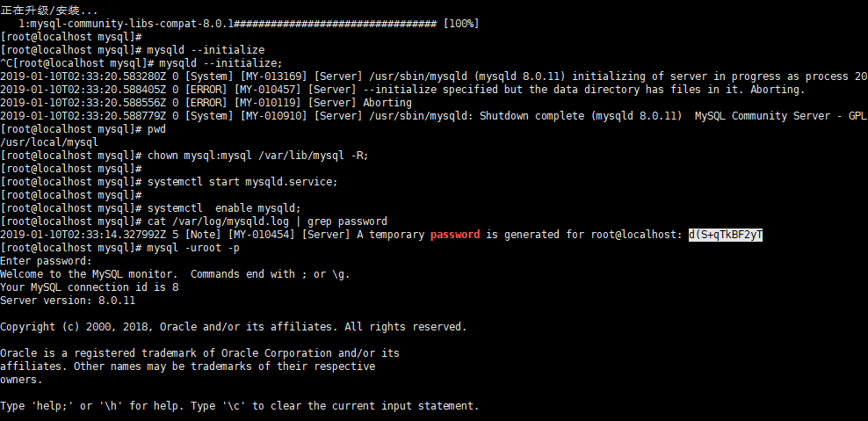Click the 'Enter password:' prompt line
868x421 pixels.
[x=46, y=261]
